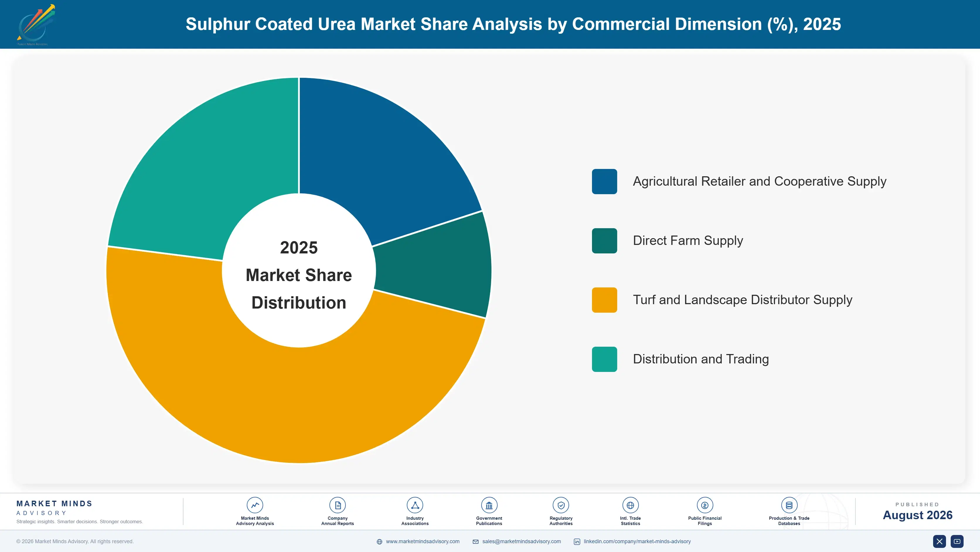Image resolution: width=980 pixels, height=552 pixels.
Task: Open the www.marketmindsadvisory.com link
Action: [423, 541]
